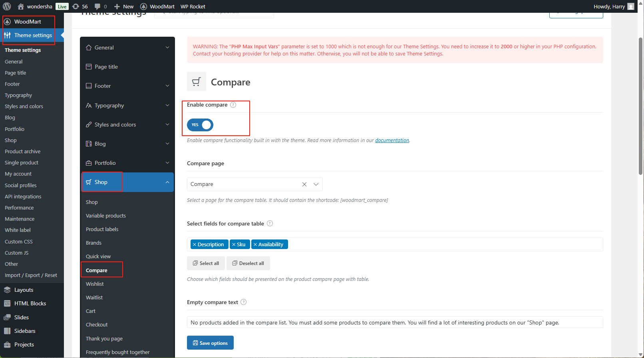Viewport: 644px width, 358px height.
Task: Collapse the Shop section chevron
Action: pyautogui.click(x=167, y=182)
